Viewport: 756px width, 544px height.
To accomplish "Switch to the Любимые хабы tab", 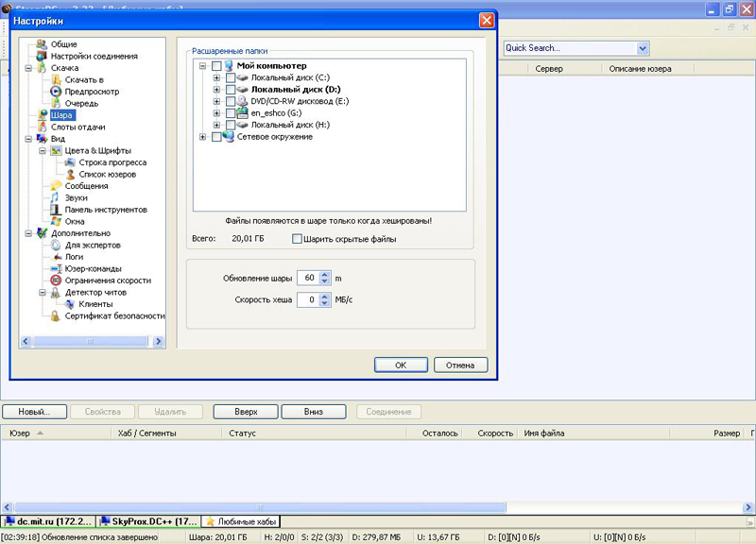I will [241, 521].
